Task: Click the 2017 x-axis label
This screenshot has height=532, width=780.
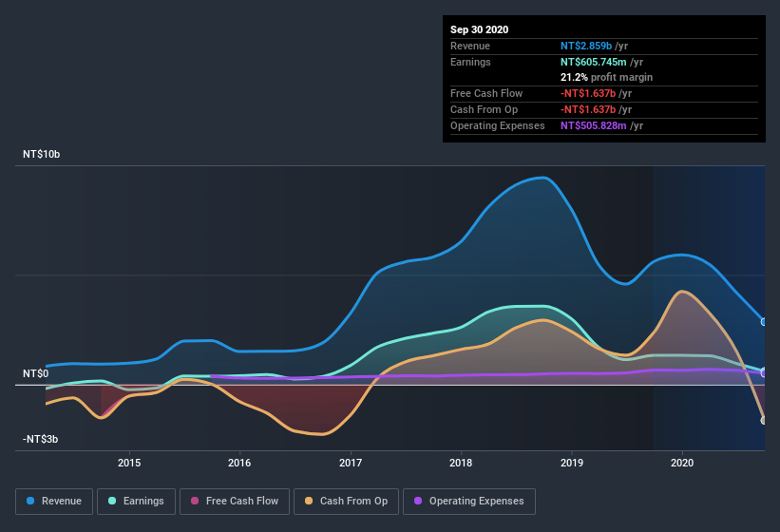Action: [351, 463]
